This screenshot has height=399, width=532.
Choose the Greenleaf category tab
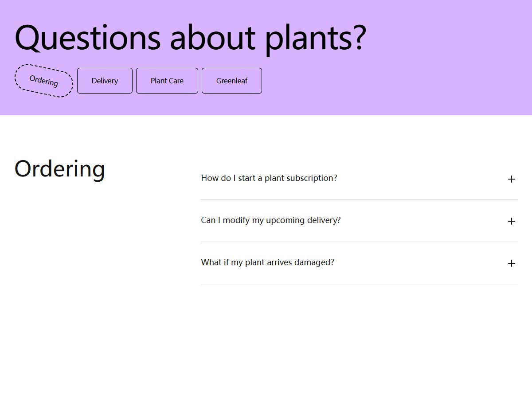pyautogui.click(x=232, y=81)
